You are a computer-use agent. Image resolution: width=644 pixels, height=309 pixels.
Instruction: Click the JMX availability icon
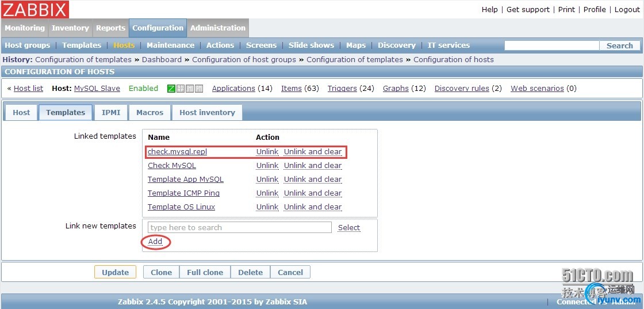point(189,89)
